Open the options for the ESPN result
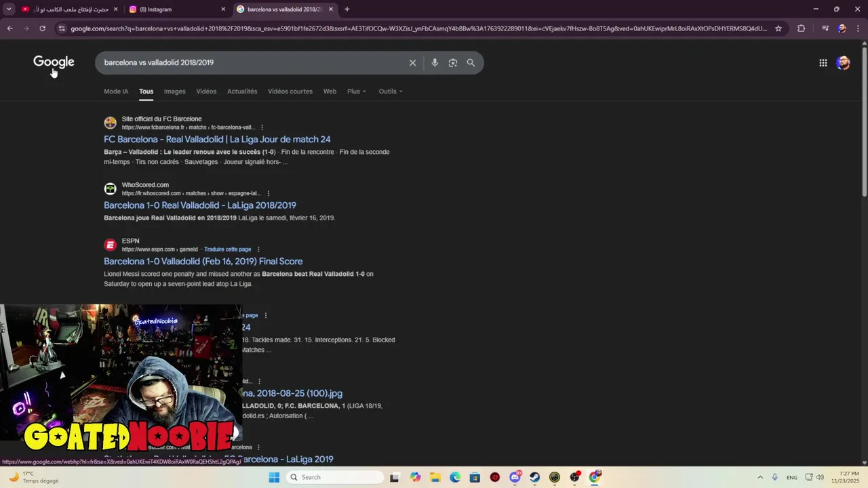The image size is (868, 488). [x=258, y=249]
